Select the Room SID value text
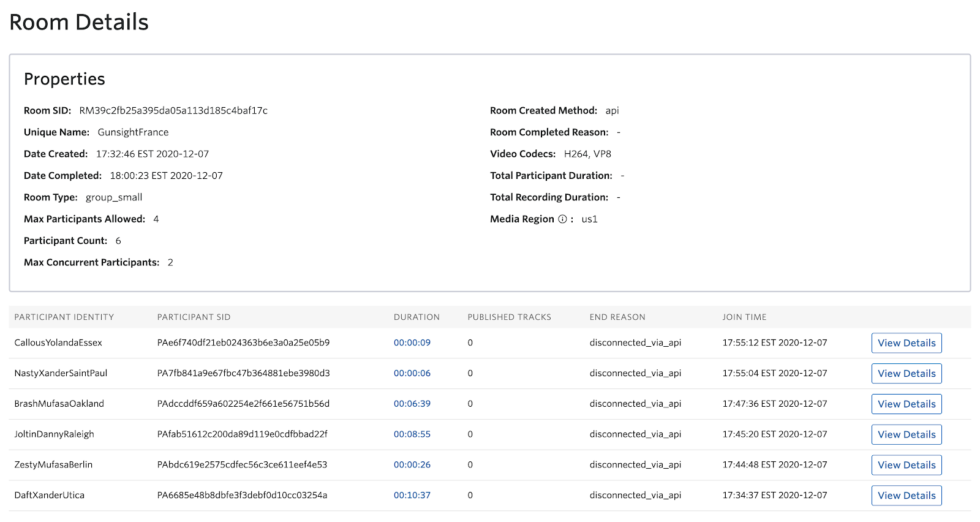 pos(173,111)
